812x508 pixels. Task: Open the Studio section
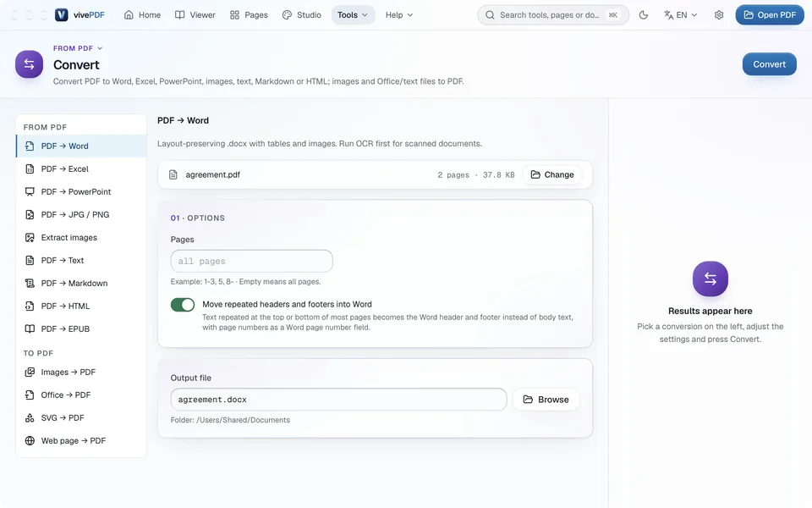(302, 15)
